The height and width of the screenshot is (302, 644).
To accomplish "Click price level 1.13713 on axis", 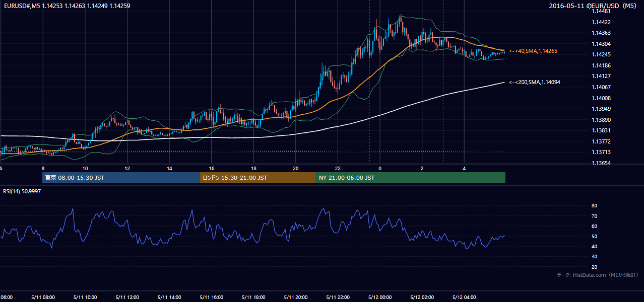I will pyautogui.click(x=601, y=152).
